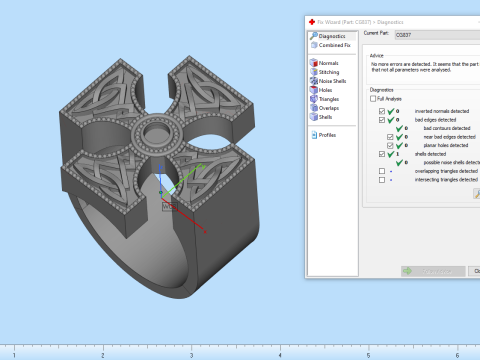Click the Fix Wizard title bar
The height and width of the screenshot is (360, 480).
(x=392, y=22)
